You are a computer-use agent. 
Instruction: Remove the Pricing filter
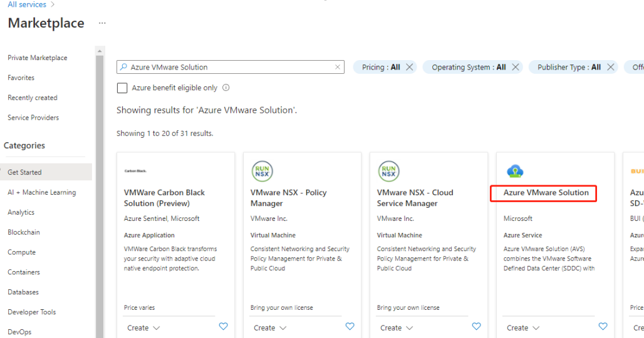(410, 67)
